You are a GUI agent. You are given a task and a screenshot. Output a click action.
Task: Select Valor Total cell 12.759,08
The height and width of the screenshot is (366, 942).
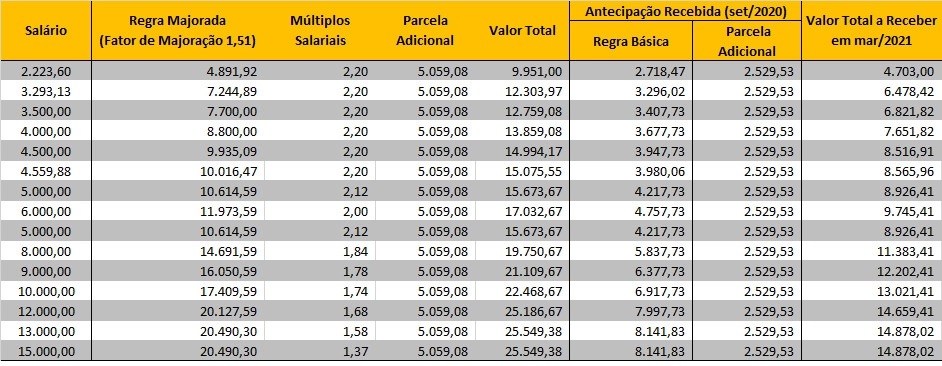(x=522, y=111)
